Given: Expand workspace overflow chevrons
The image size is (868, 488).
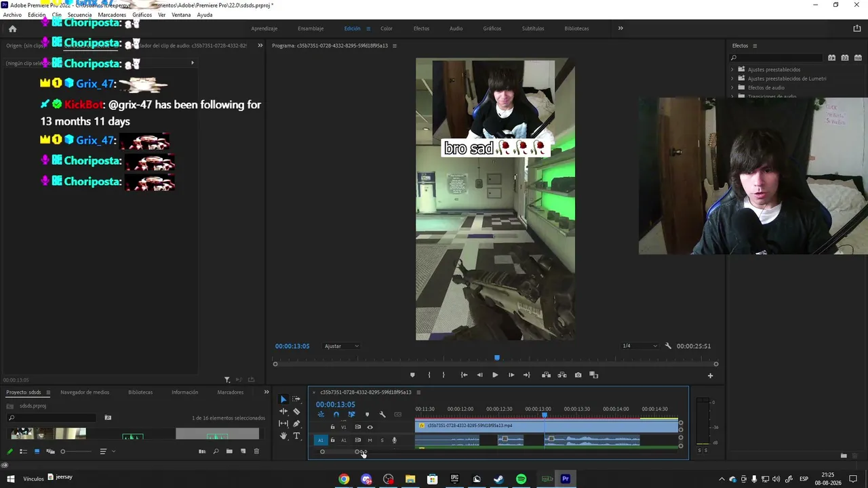Looking at the screenshot, I should point(620,28).
